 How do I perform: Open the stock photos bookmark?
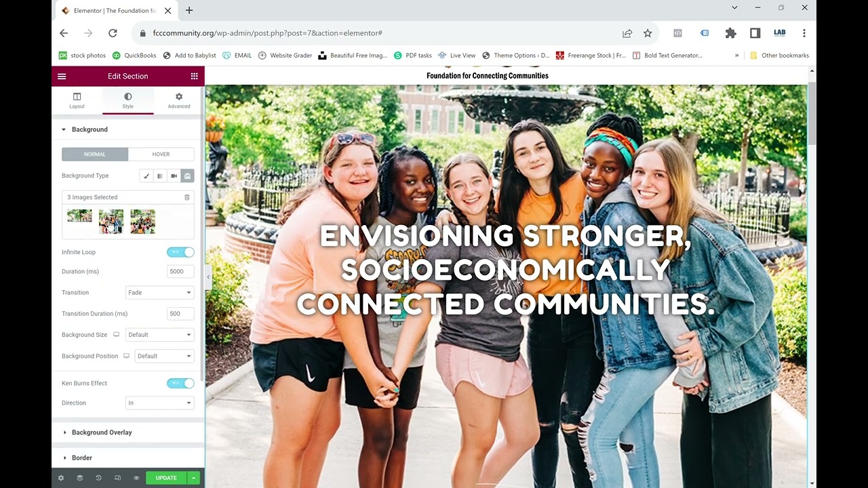click(x=82, y=56)
